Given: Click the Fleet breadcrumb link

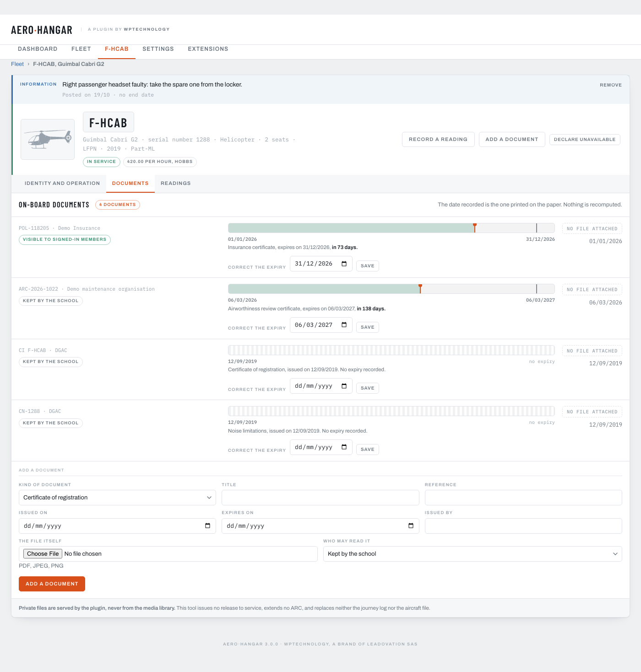Looking at the screenshot, I should [x=17, y=64].
